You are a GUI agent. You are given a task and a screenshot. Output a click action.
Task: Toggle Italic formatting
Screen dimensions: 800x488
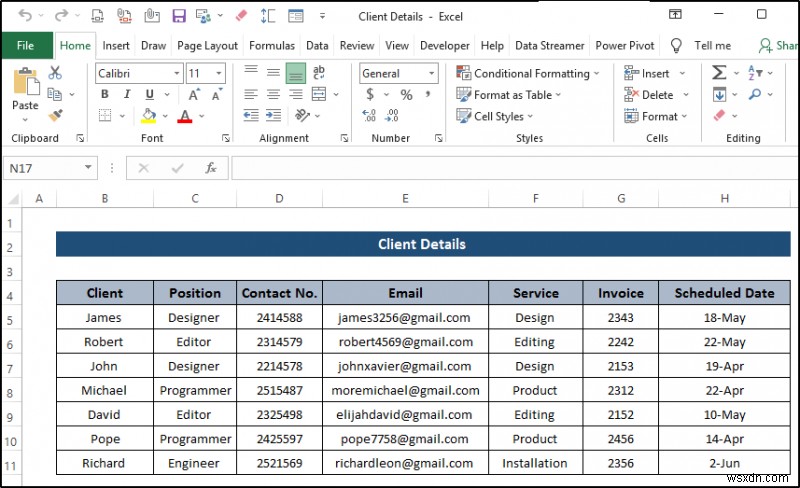click(127, 94)
